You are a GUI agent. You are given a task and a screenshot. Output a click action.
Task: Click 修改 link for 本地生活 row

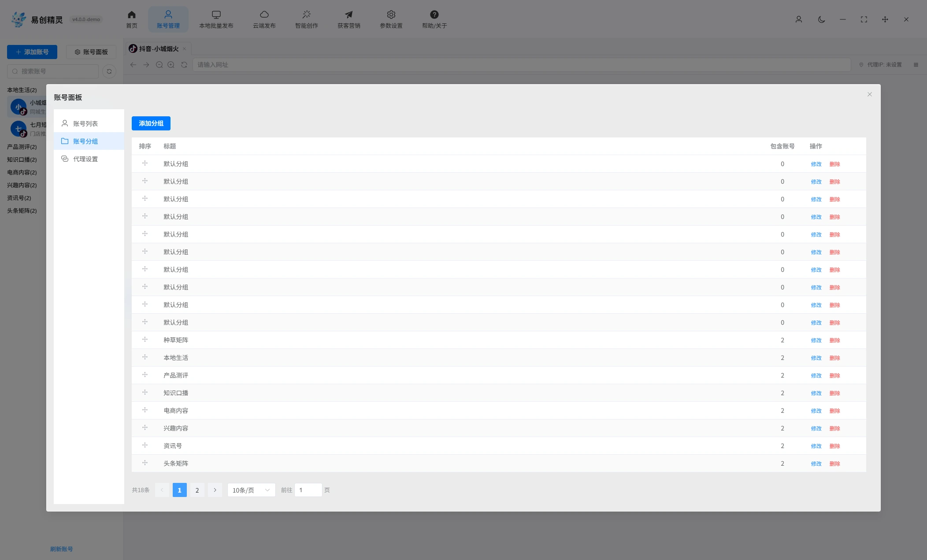[x=816, y=358]
